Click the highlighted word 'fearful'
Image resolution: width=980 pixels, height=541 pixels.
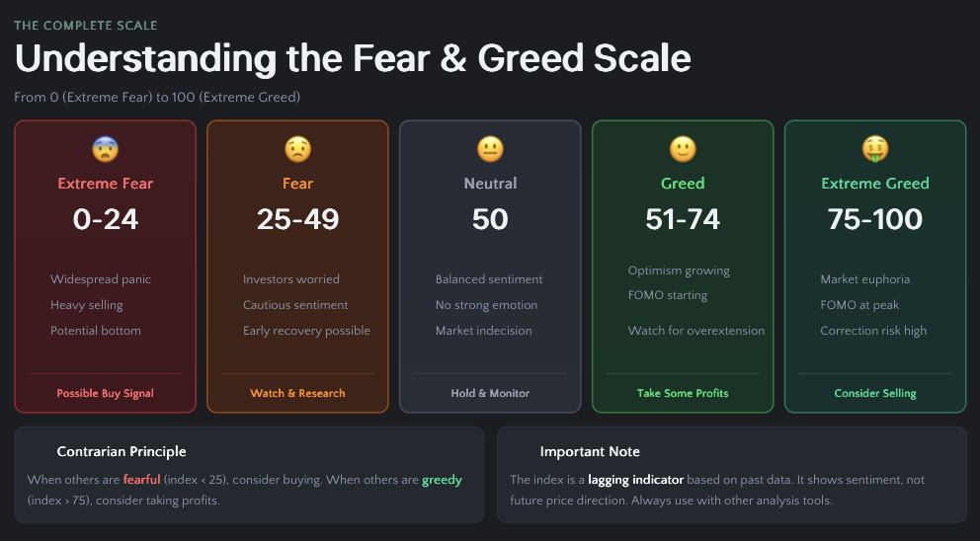pos(141,480)
